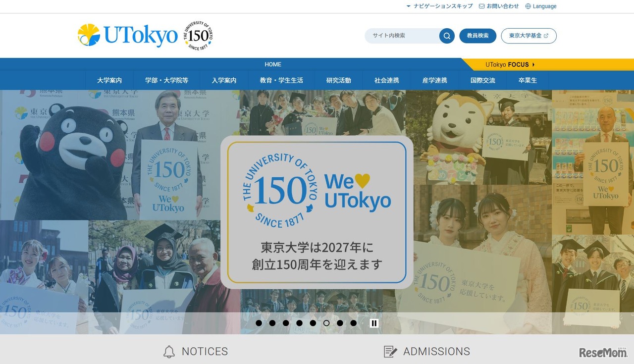Expand the ナビゲーションスキップ dropdown arrow

[409, 6]
